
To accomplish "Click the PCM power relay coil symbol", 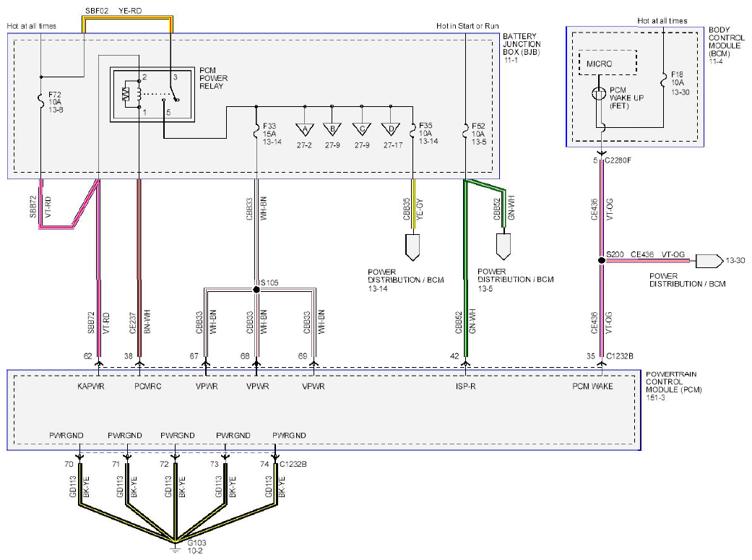I will [139, 94].
